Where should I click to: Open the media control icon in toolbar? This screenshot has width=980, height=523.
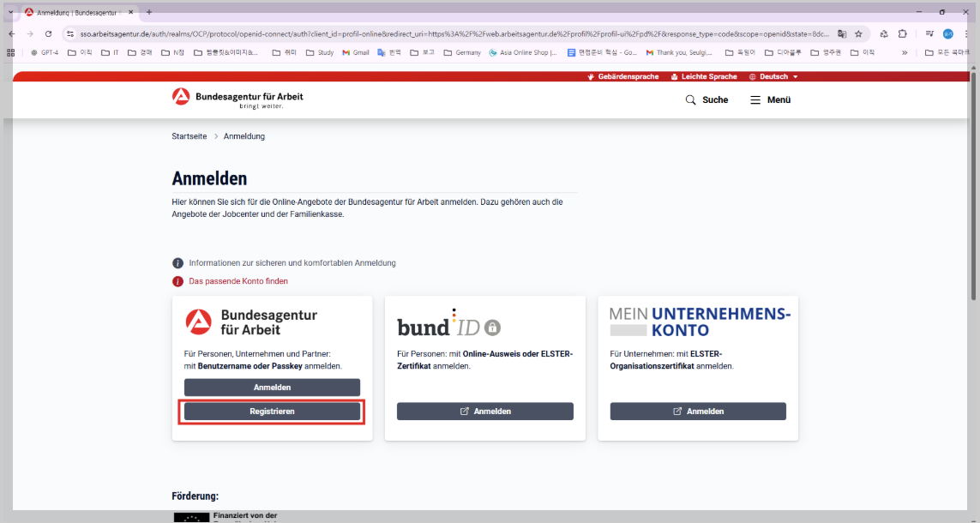[929, 33]
